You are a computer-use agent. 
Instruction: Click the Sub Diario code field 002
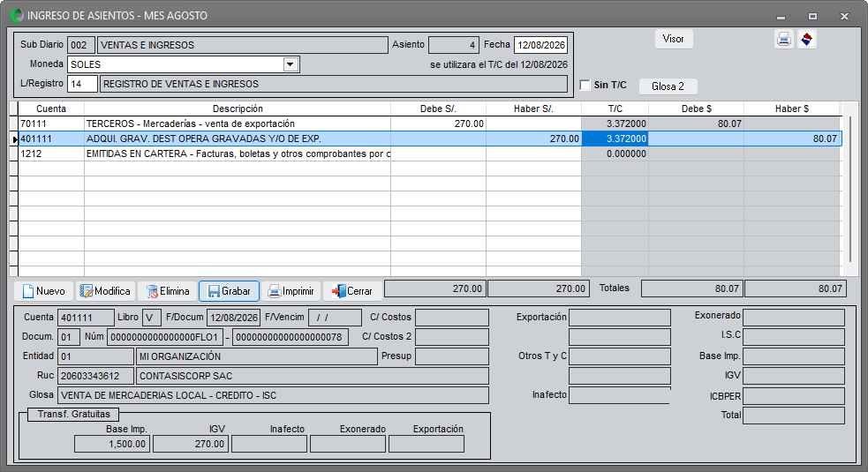coord(81,45)
